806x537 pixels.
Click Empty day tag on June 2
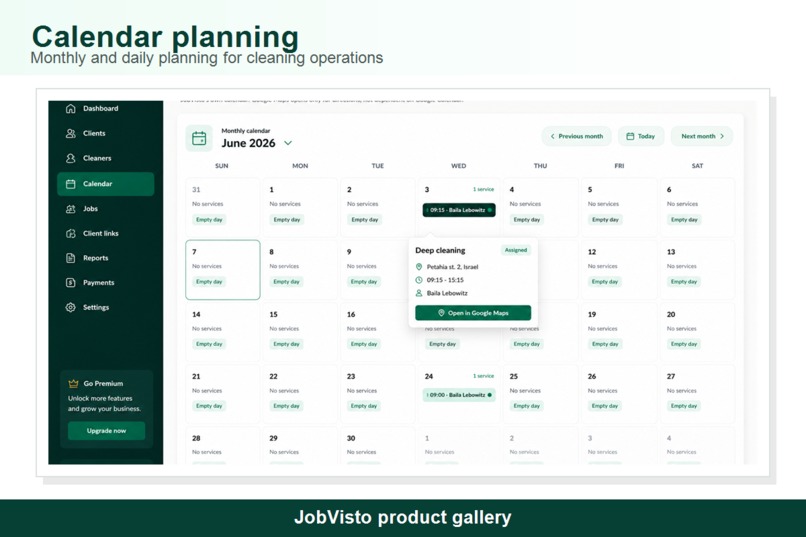pyautogui.click(x=364, y=219)
